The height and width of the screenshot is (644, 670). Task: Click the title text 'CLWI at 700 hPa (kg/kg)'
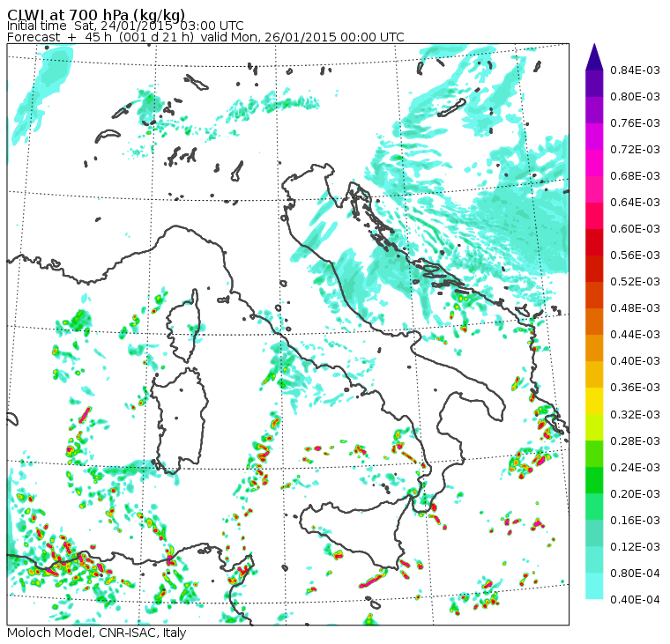click(x=96, y=15)
